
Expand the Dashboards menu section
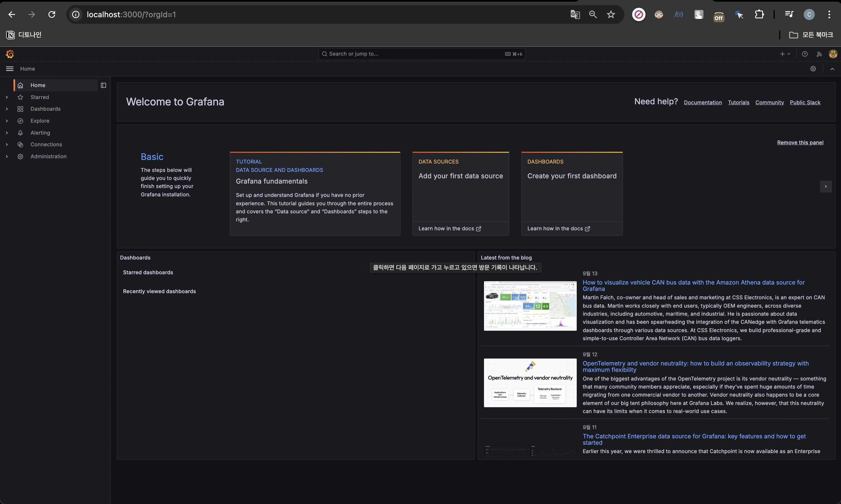pyautogui.click(x=7, y=109)
